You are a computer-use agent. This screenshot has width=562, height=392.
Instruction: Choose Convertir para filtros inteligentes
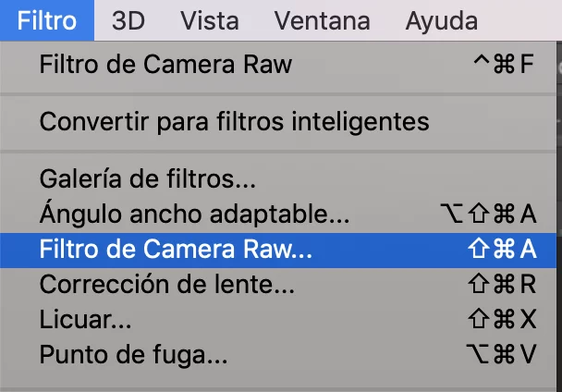tap(278, 122)
